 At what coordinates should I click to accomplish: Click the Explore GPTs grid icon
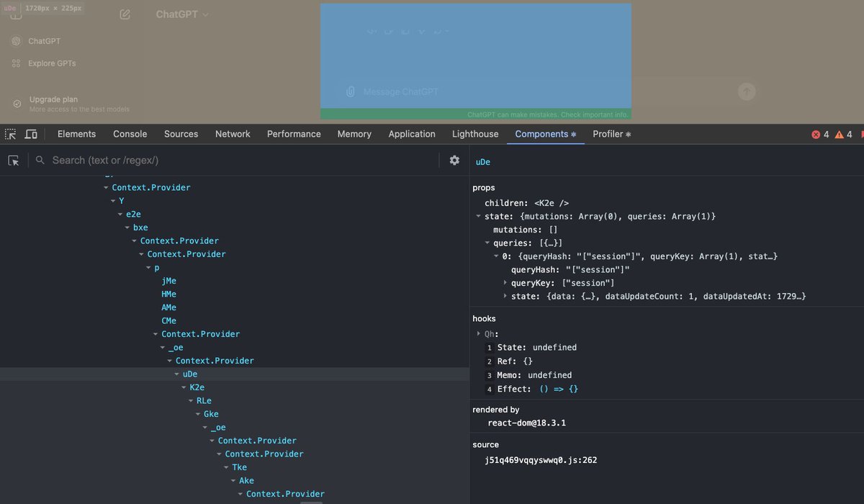click(17, 63)
